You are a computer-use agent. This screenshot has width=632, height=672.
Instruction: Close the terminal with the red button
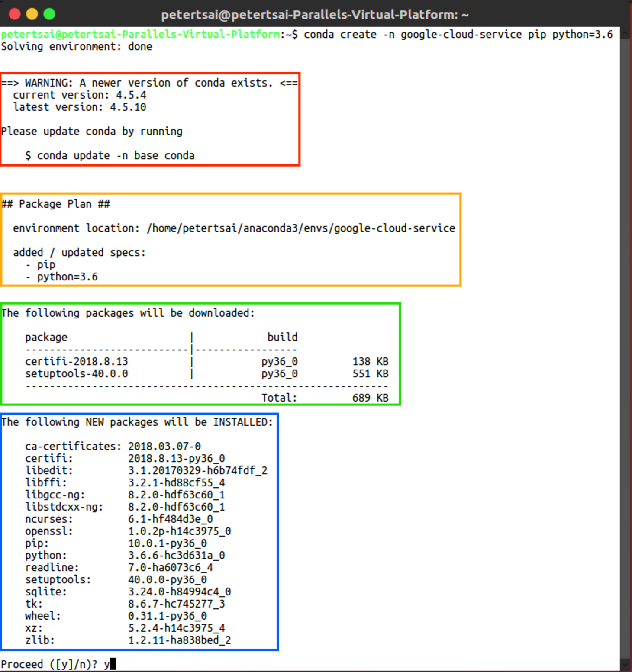click(x=15, y=14)
